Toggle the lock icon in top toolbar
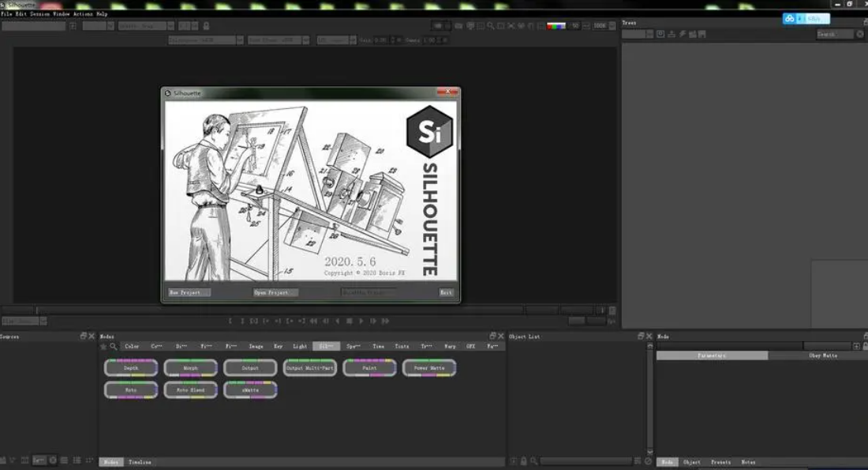868x470 pixels. pos(206,25)
